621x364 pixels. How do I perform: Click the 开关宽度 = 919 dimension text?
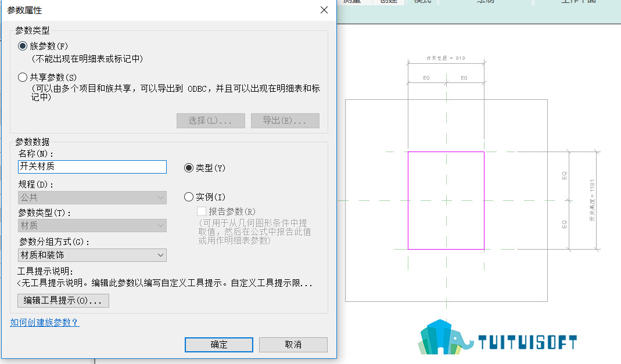(446, 58)
